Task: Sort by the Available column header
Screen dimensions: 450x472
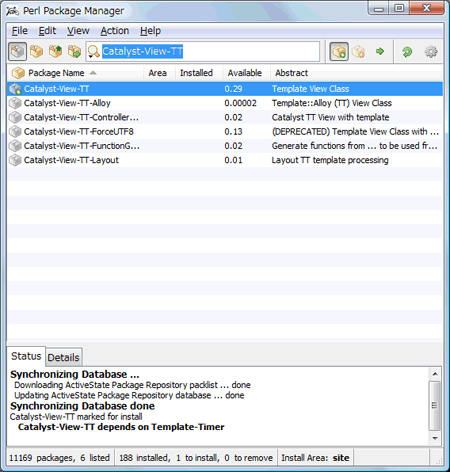Action: (245, 73)
